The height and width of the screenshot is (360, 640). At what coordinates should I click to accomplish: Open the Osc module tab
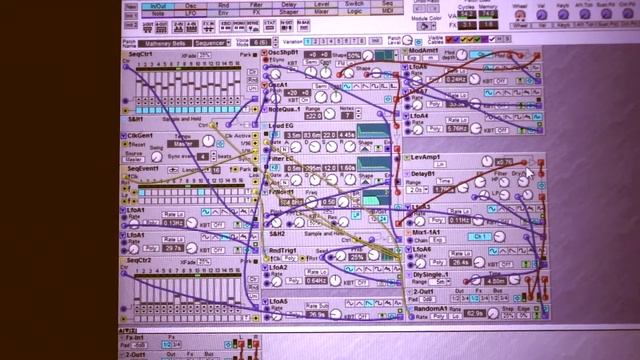click(x=191, y=6)
